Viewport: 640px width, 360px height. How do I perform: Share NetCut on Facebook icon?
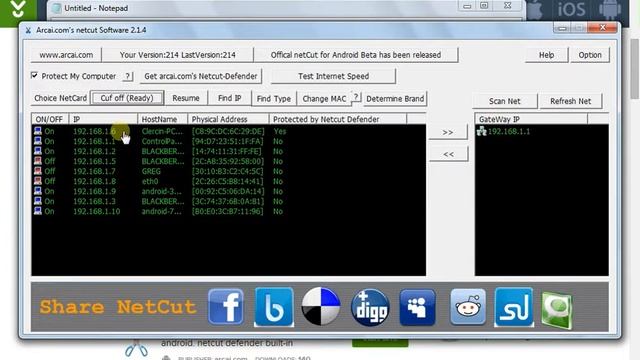[x=226, y=307]
